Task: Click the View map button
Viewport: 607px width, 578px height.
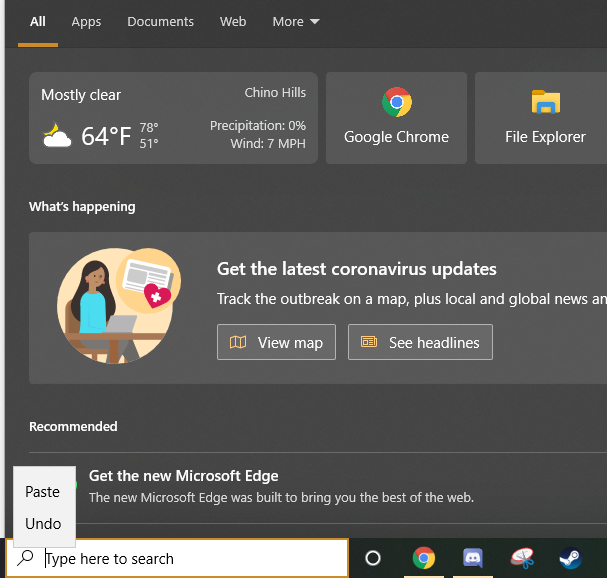Action: click(x=276, y=342)
